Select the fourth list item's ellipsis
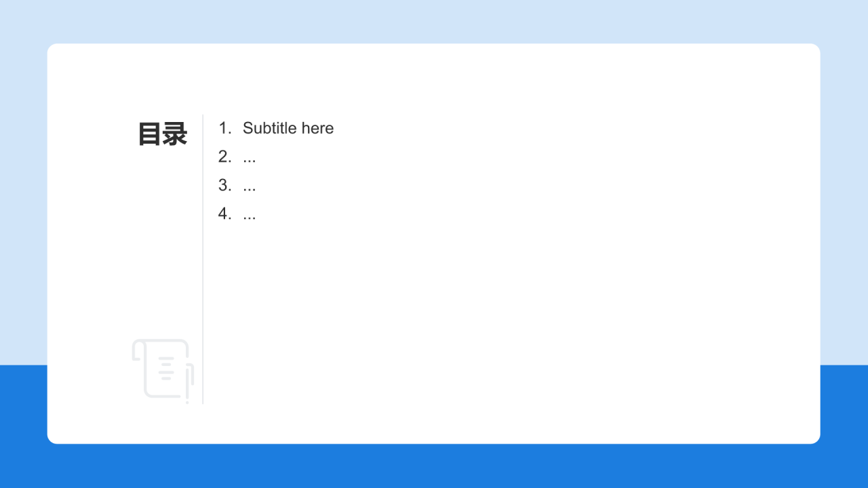 (x=250, y=215)
